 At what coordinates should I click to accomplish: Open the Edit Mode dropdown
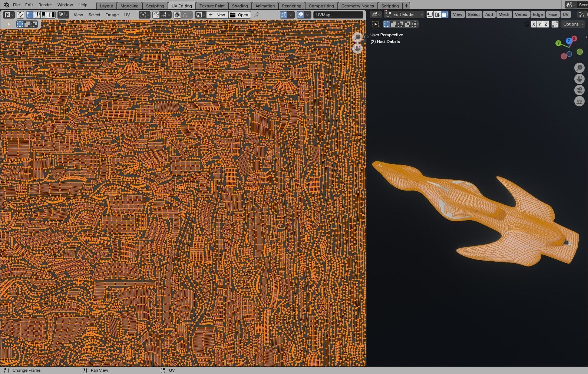click(x=404, y=14)
